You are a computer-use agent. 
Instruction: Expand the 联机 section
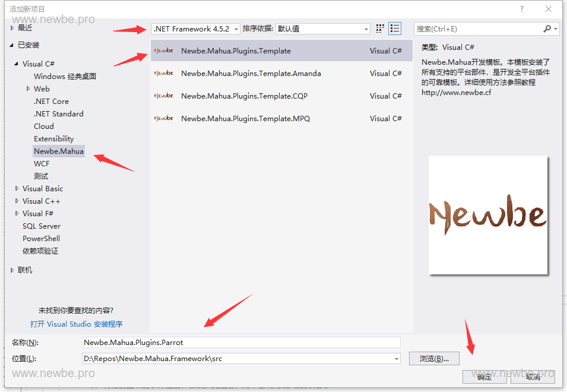[12, 270]
